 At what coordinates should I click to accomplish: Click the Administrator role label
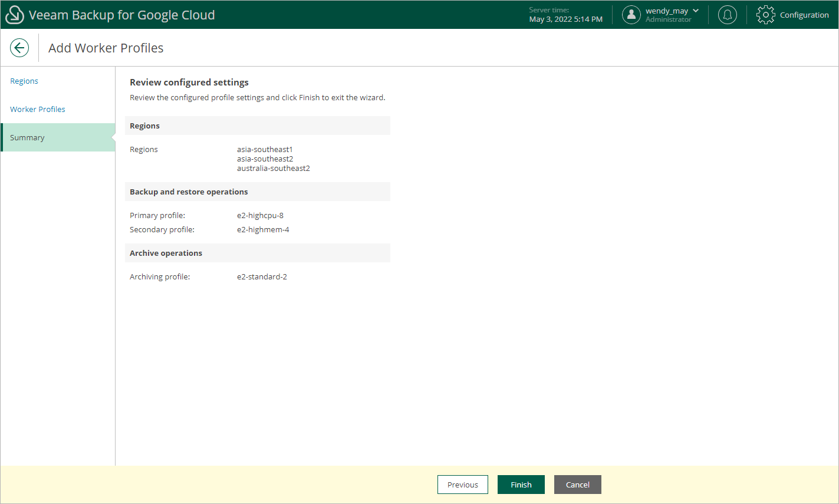[x=669, y=19]
